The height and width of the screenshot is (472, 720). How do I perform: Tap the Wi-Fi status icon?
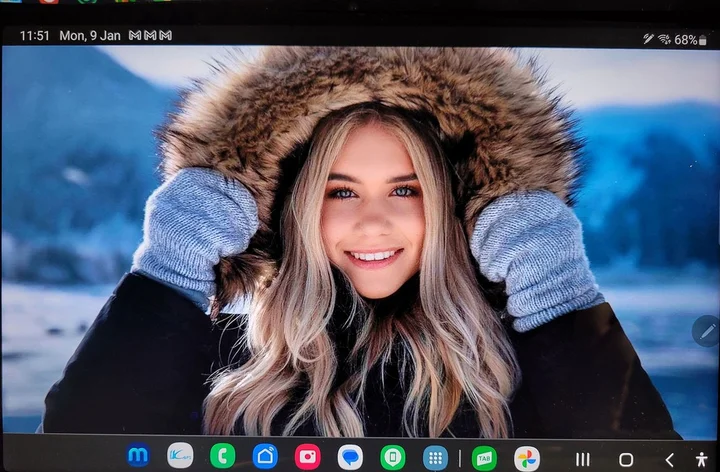664,39
